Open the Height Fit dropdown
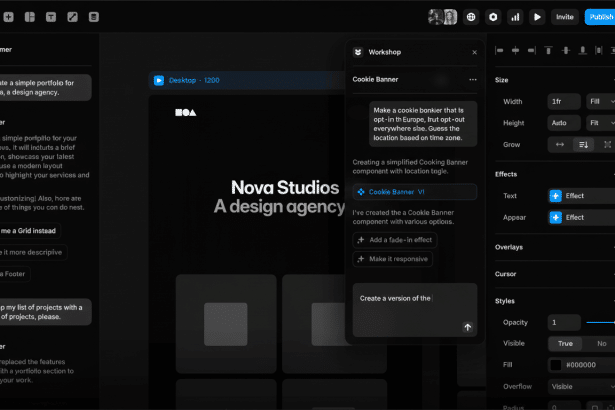 tap(600, 123)
